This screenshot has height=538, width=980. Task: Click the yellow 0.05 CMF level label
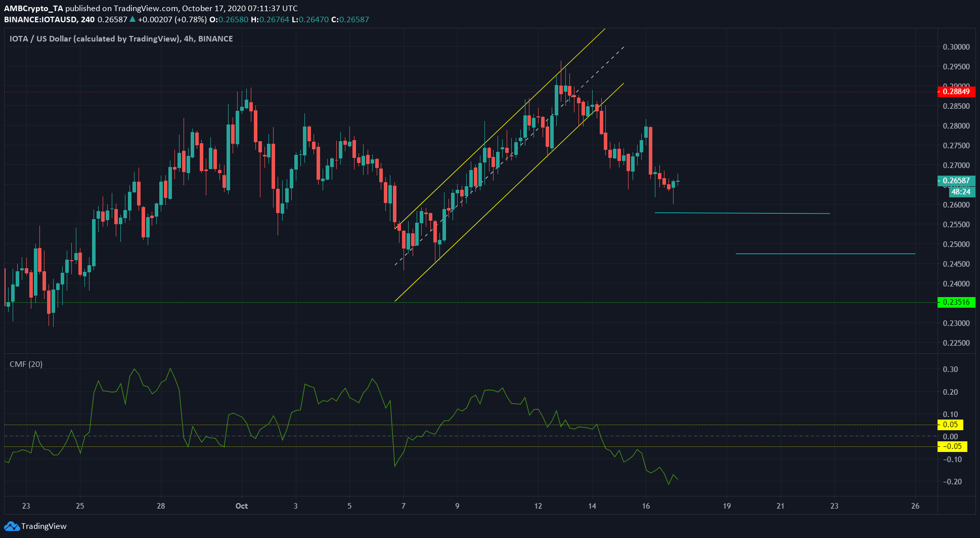click(950, 425)
